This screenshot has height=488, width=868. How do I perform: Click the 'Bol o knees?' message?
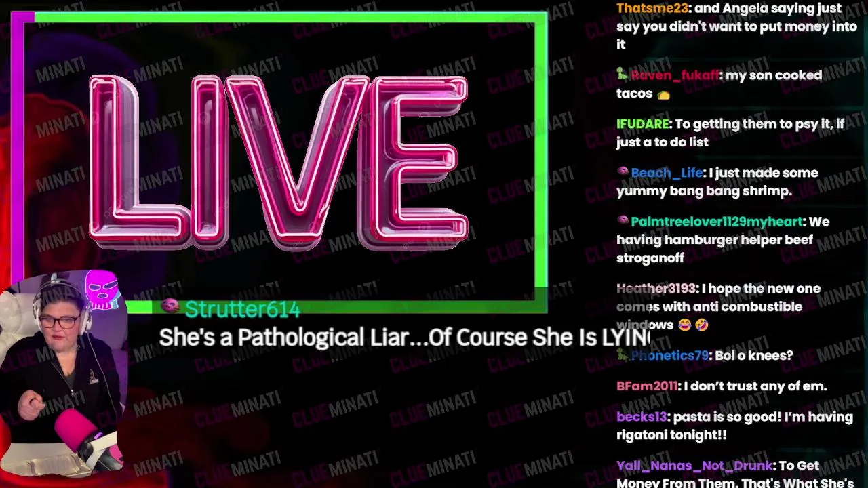coord(753,355)
